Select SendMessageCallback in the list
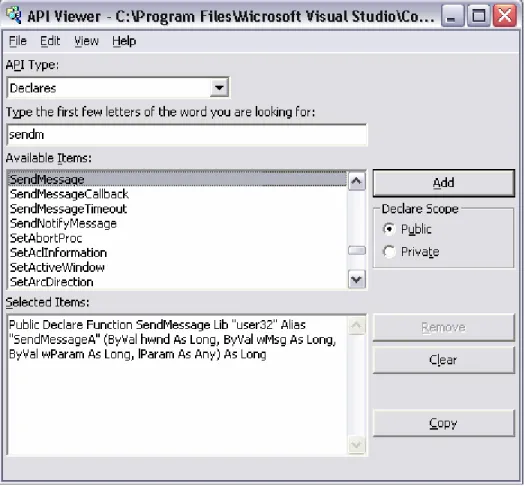Viewport: 525px width, 486px height. (177, 194)
